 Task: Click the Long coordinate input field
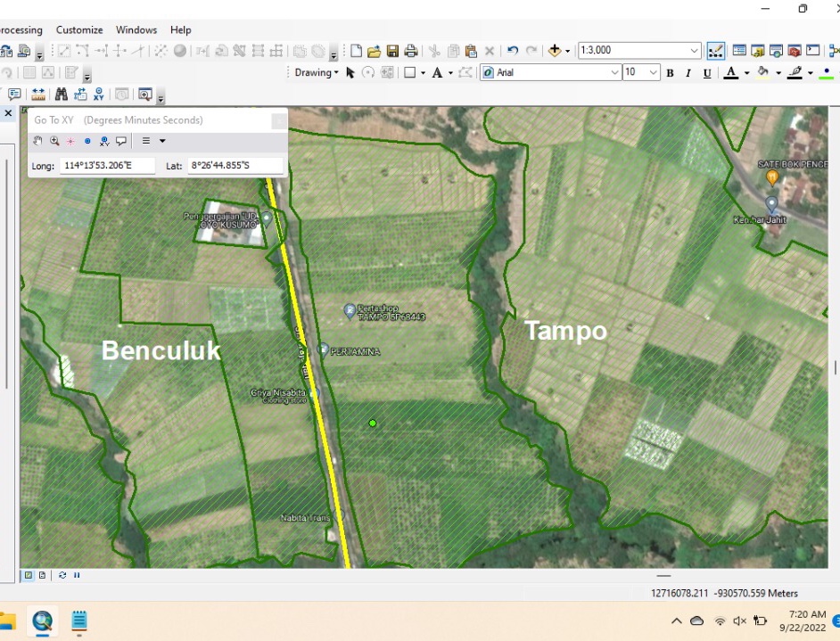tap(107, 166)
